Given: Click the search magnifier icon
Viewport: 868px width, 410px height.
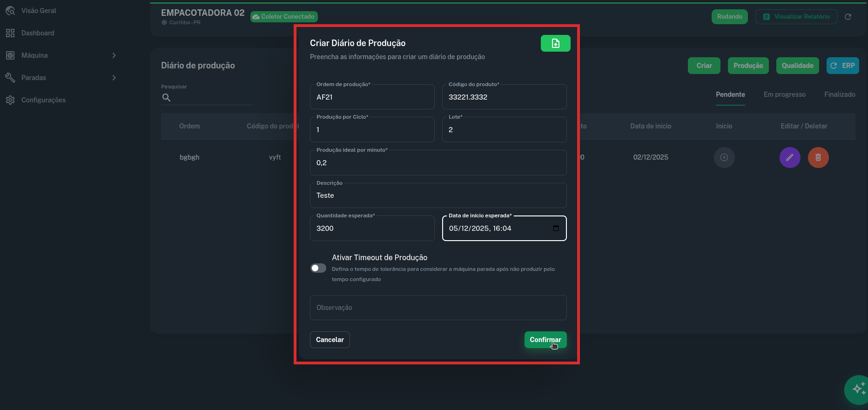Looking at the screenshot, I should (x=166, y=97).
